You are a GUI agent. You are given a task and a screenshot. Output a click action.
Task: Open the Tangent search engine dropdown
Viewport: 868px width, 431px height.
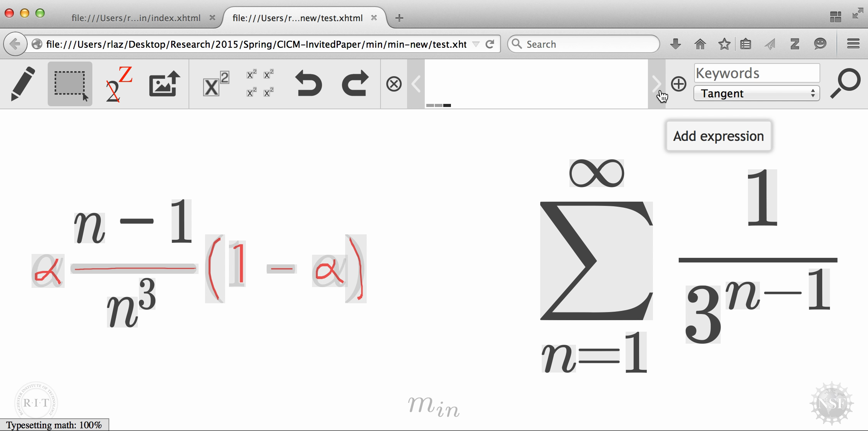[756, 94]
